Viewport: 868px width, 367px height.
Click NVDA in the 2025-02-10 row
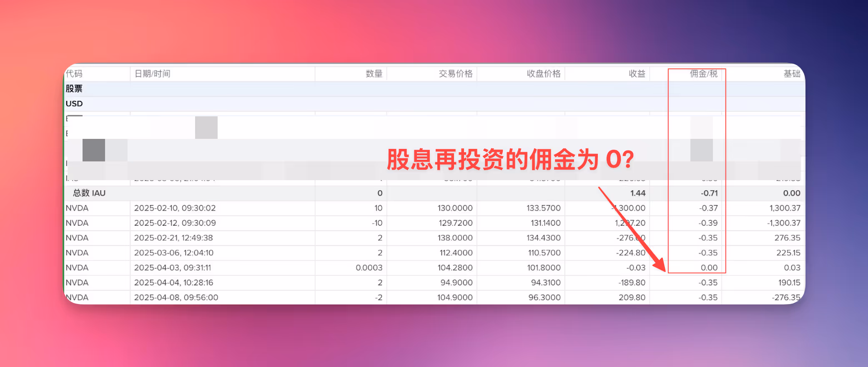77,208
